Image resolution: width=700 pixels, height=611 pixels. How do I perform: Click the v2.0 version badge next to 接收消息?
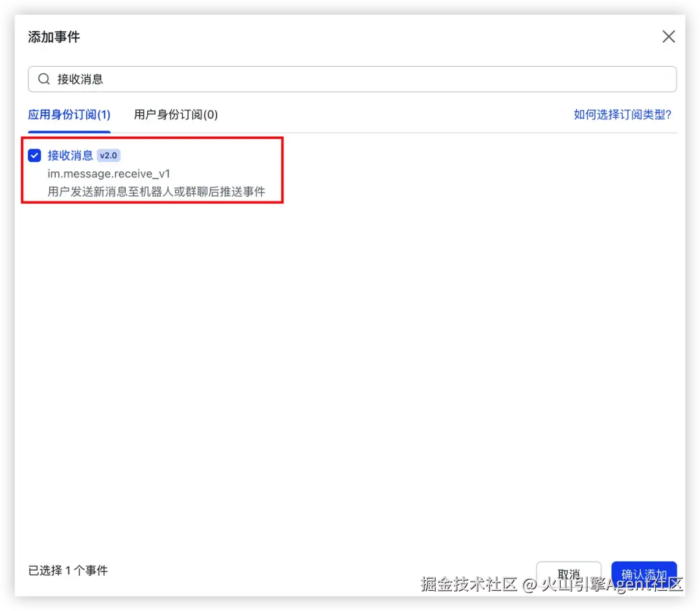[x=108, y=155]
